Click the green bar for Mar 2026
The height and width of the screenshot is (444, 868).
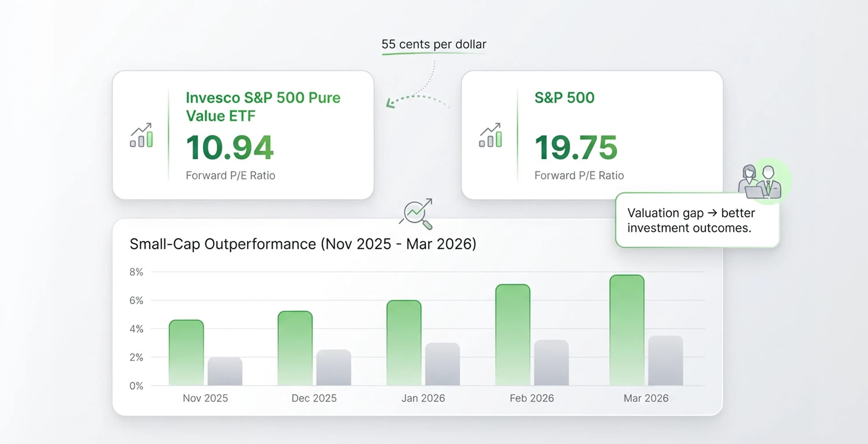coord(627,330)
